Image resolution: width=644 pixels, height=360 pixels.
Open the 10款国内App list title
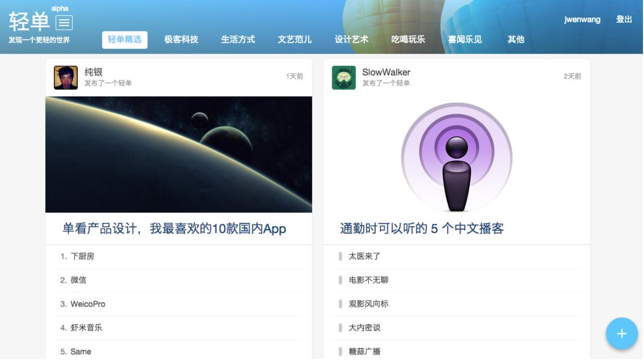pos(174,228)
